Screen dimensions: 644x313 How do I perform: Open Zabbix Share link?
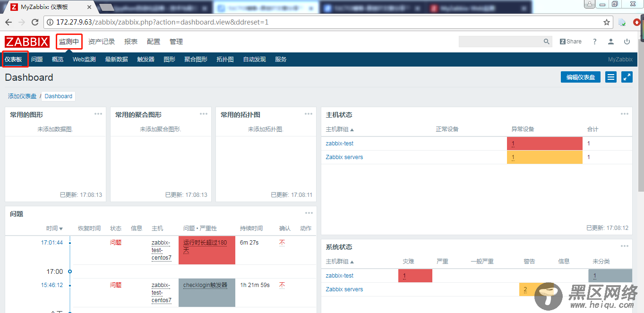[x=571, y=42]
